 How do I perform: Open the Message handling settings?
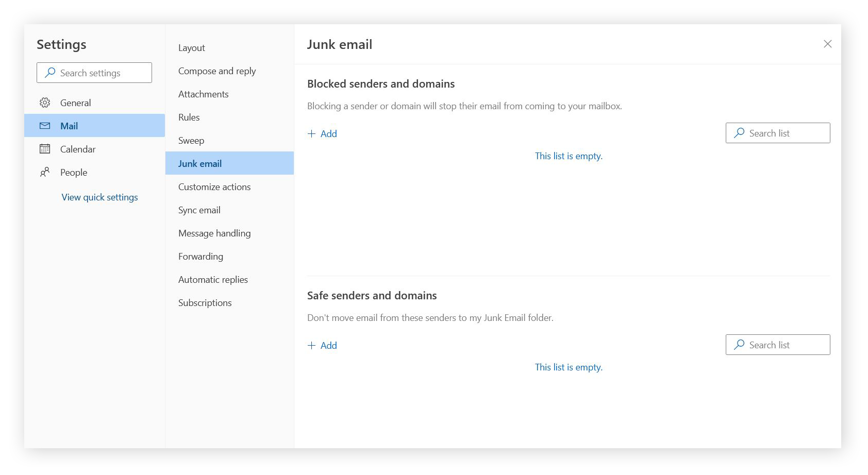tap(214, 233)
